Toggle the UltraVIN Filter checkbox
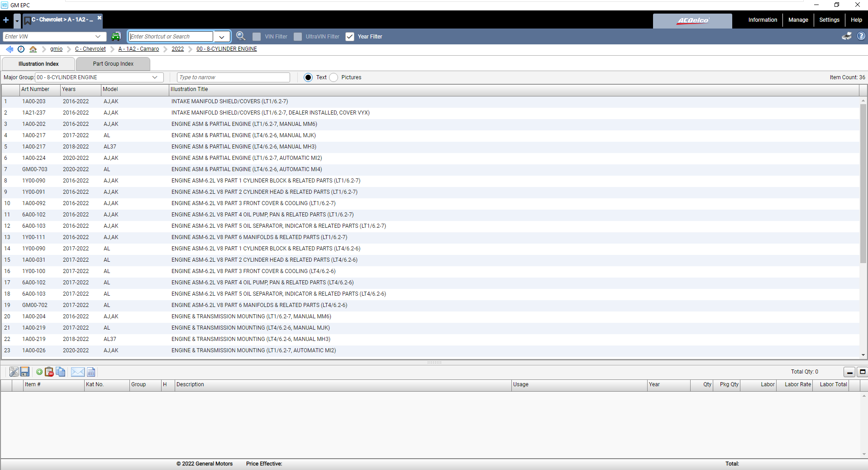Image resolution: width=868 pixels, height=470 pixels. [298, 37]
